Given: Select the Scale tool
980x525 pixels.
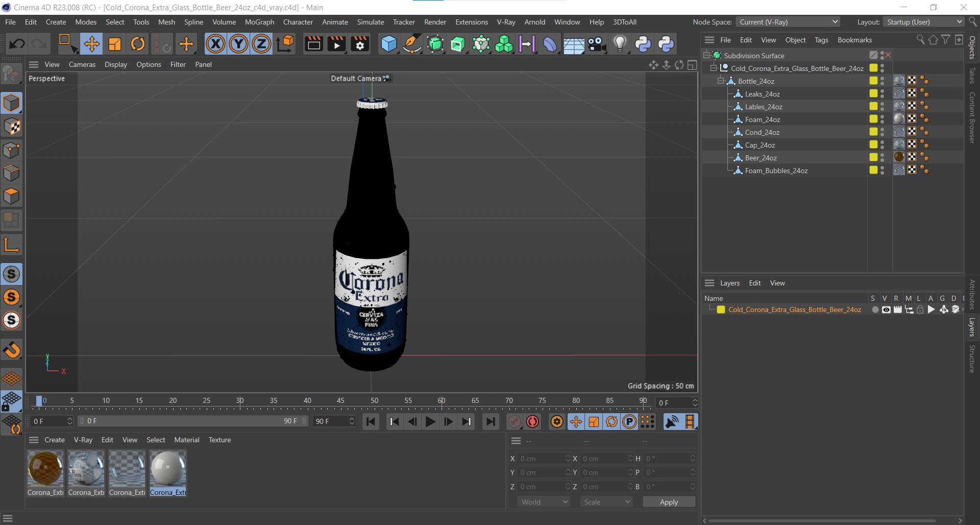Looking at the screenshot, I should 115,44.
